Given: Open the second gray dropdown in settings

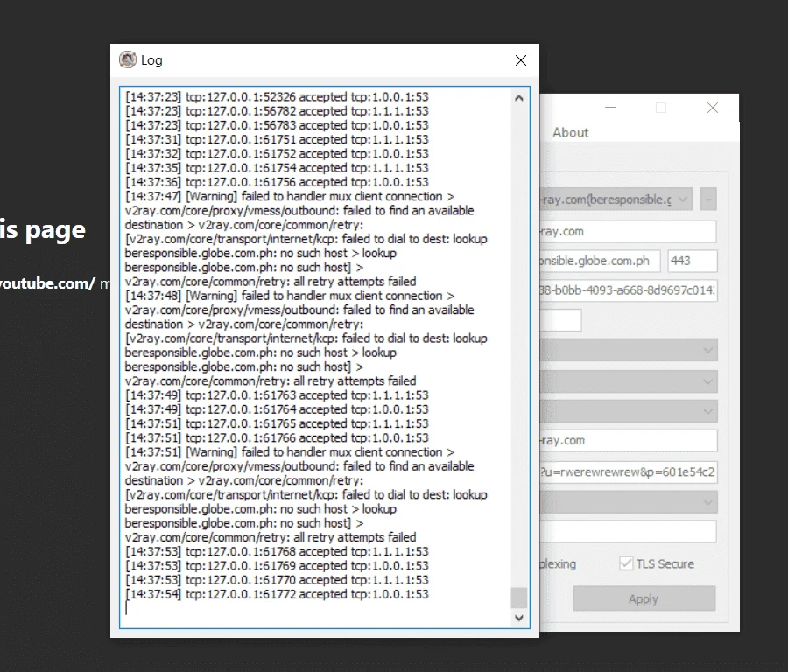Looking at the screenshot, I should point(628,381).
